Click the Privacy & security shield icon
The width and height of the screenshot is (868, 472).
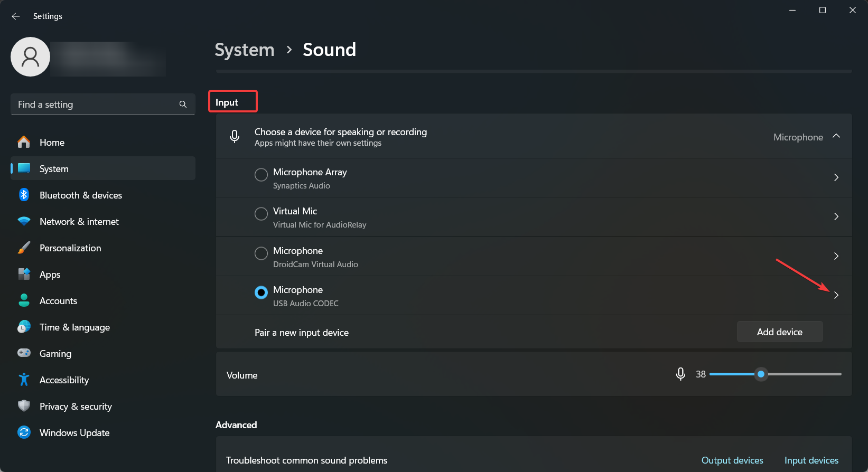[x=24, y=406]
